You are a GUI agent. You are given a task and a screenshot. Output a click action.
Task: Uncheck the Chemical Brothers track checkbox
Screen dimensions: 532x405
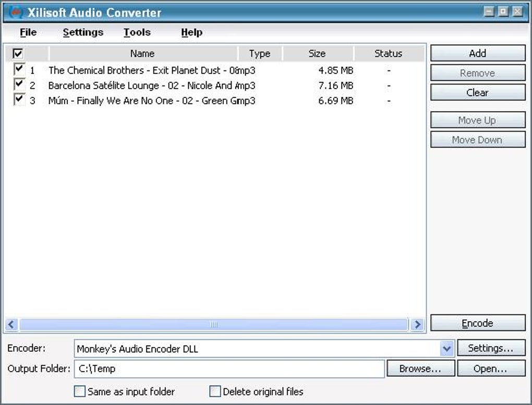pos(19,69)
